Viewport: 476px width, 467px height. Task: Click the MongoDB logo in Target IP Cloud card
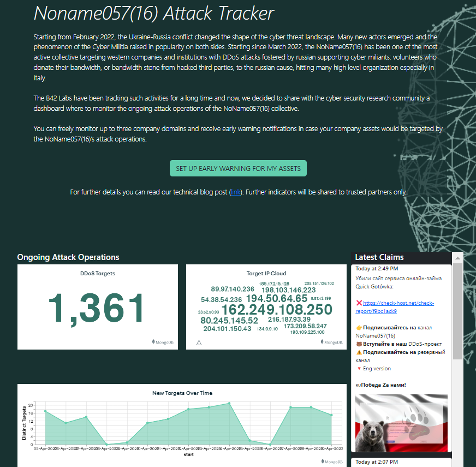331,342
